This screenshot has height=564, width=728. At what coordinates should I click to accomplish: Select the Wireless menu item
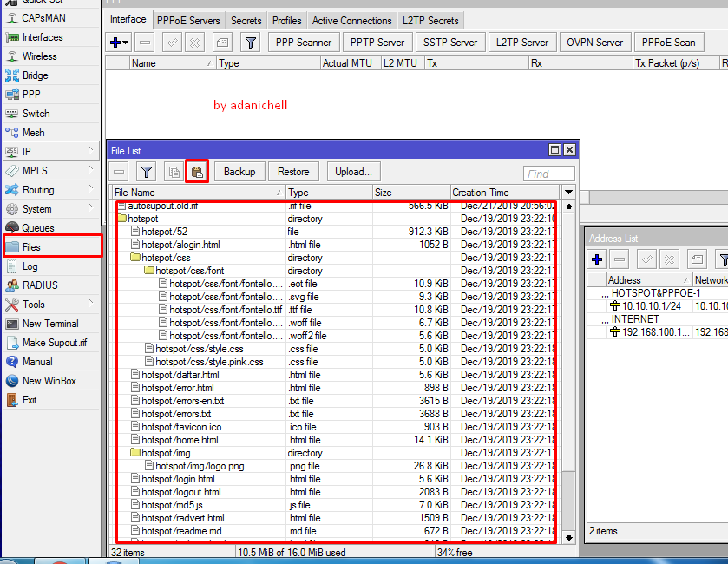(x=37, y=56)
